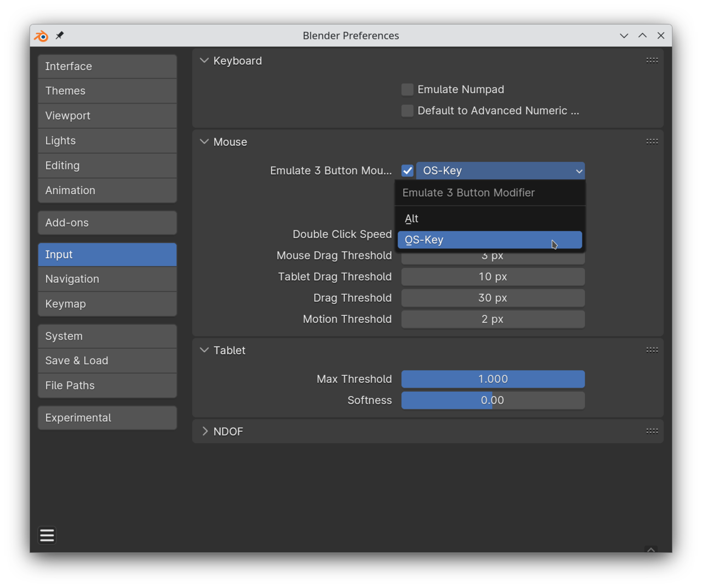Click the Emulate 3 Button Mouse label
This screenshot has height=588, width=702.
331,171
